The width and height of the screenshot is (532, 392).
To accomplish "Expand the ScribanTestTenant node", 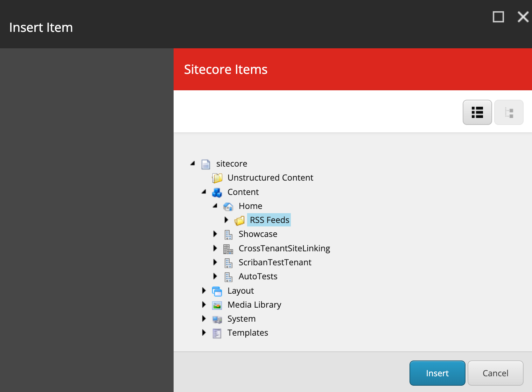I will tap(215, 262).
